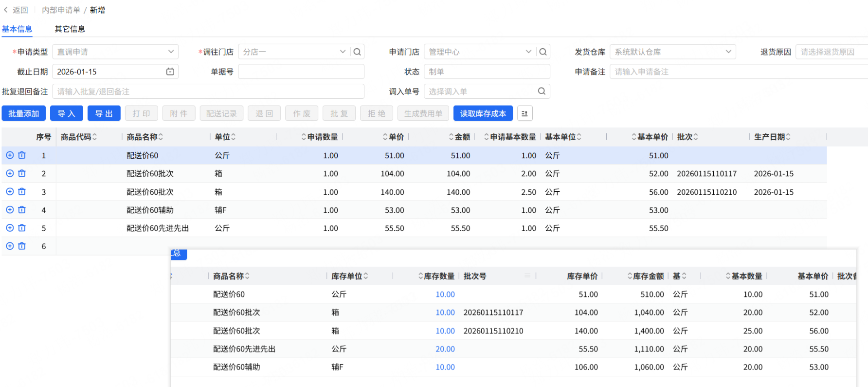Click the 批量添加 button
The width and height of the screenshot is (868, 387).
pyautogui.click(x=23, y=113)
